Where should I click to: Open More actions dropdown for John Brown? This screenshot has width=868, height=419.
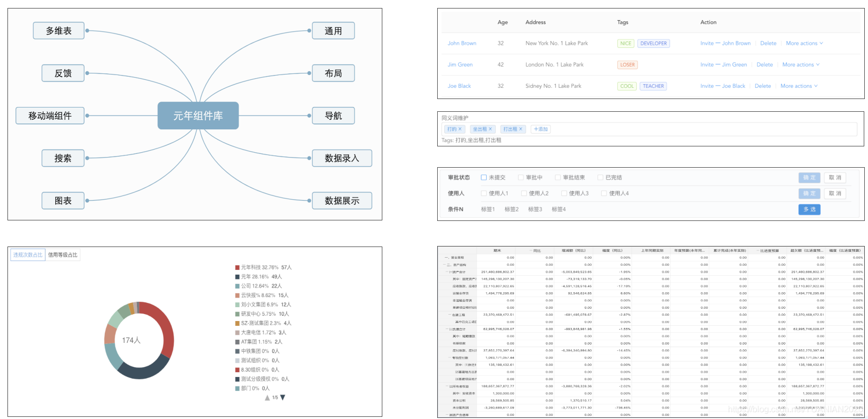[805, 44]
